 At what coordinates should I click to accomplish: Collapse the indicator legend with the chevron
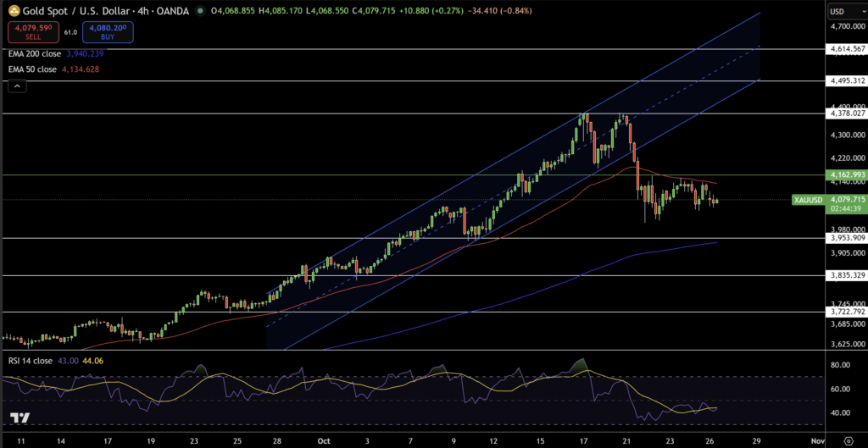click(17, 86)
